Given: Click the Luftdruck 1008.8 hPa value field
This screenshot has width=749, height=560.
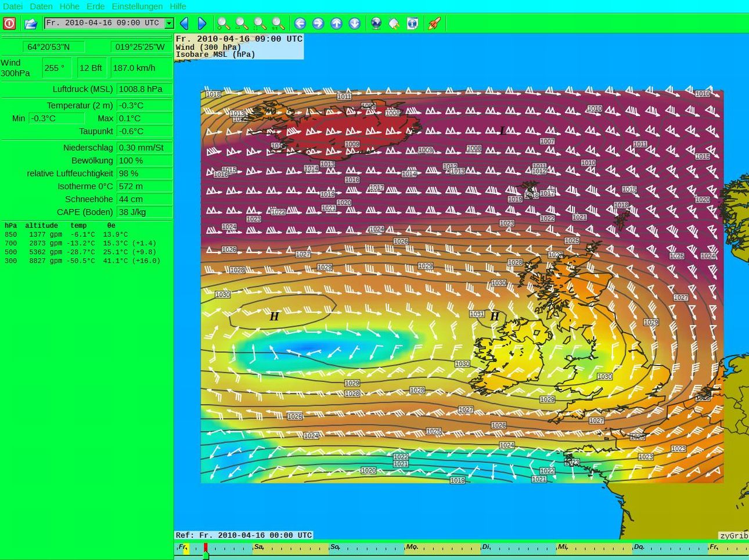Looking at the screenshot, I should [144, 89].
